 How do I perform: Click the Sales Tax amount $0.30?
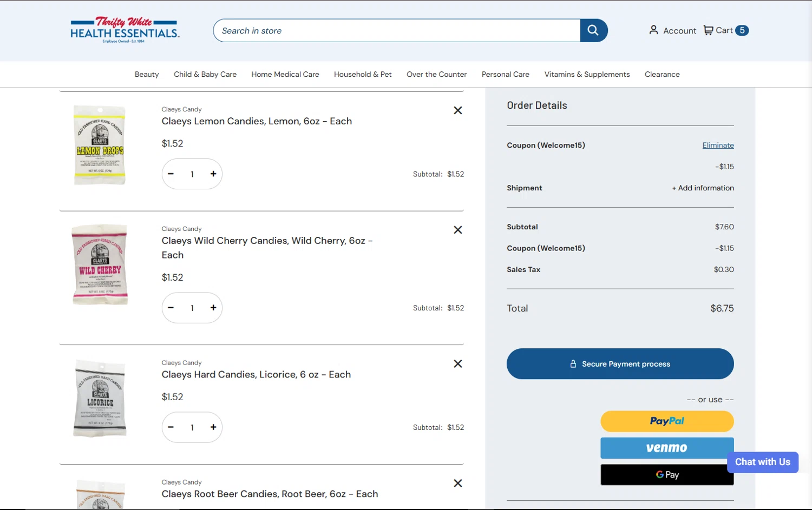pyautogui.click(x=724, y=269)
